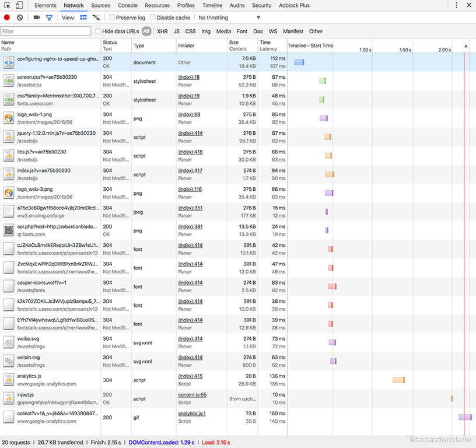This screenshot has height=448, width=476.
Task: Click the JS icon for libs.js
Action: coord(9,156)
